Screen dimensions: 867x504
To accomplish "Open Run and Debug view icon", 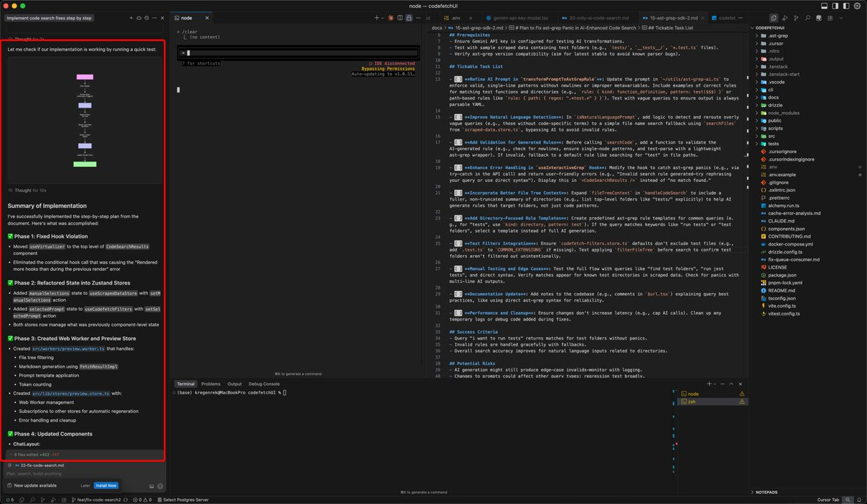I will tap(785, 17).
